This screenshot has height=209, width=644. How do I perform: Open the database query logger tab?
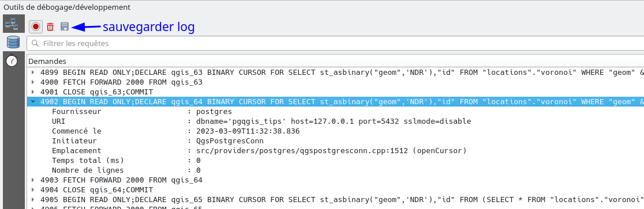[x=13, y=42]
